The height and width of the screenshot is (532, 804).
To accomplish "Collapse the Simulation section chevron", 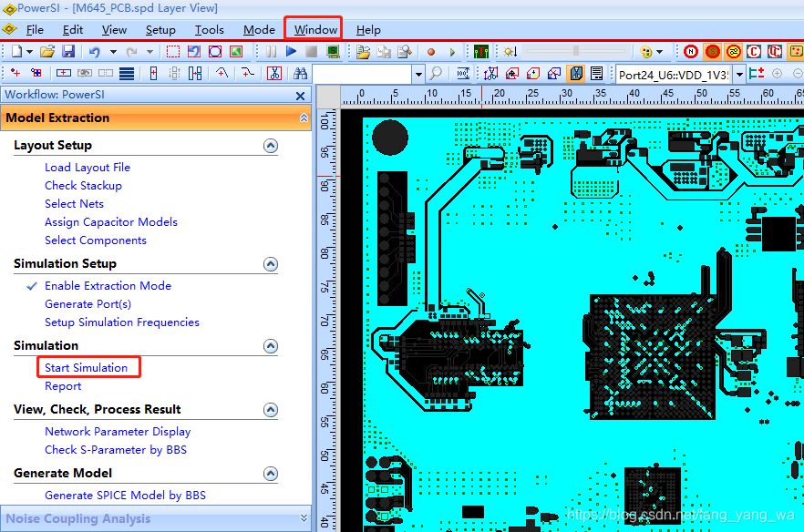I will [271, 346].
